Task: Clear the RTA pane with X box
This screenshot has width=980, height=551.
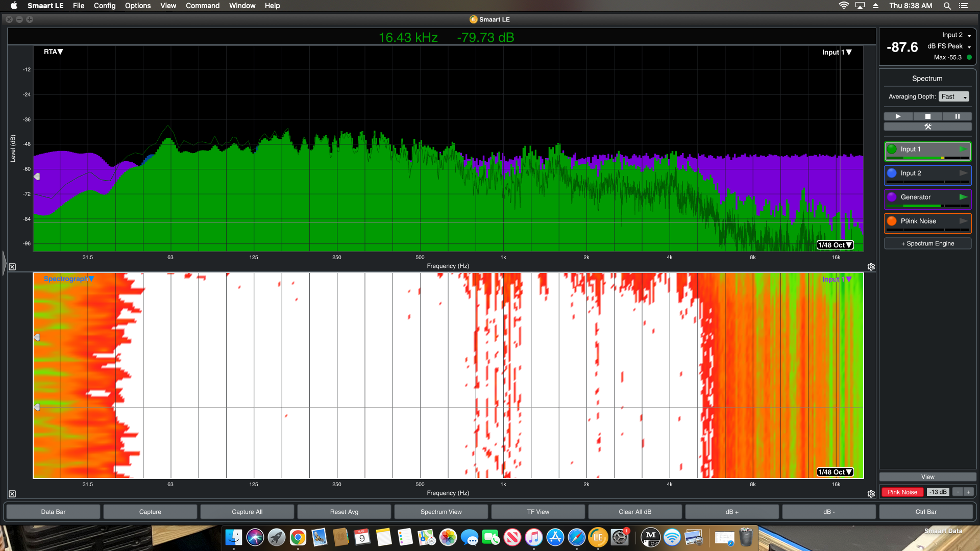Action: (x=12, y=267)
